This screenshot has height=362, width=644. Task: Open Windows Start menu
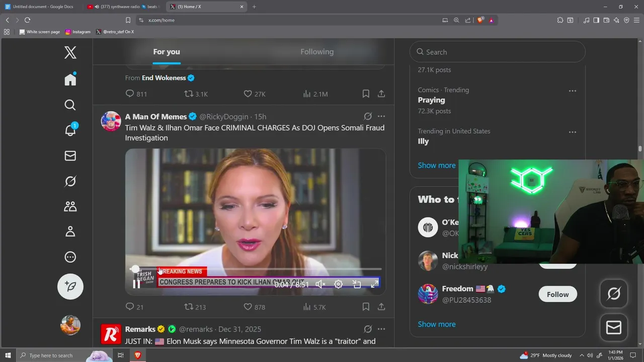point(8,355)
